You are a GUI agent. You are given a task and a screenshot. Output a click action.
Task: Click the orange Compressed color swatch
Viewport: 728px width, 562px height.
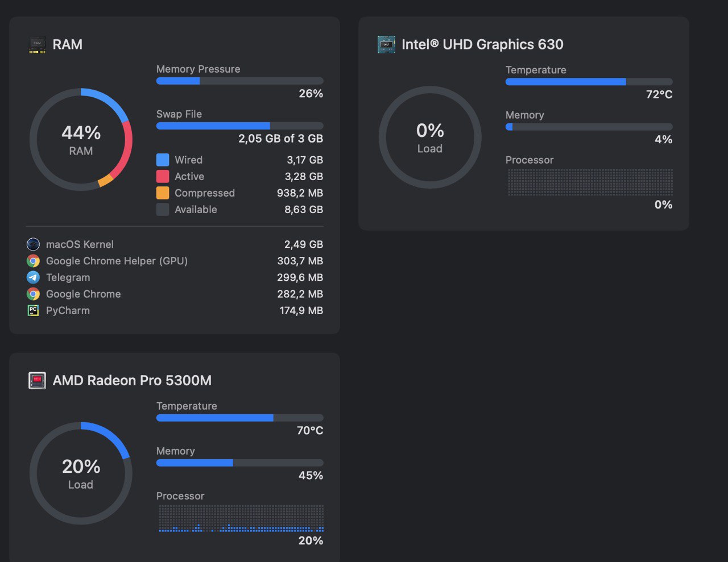click(x=163, y=193)
